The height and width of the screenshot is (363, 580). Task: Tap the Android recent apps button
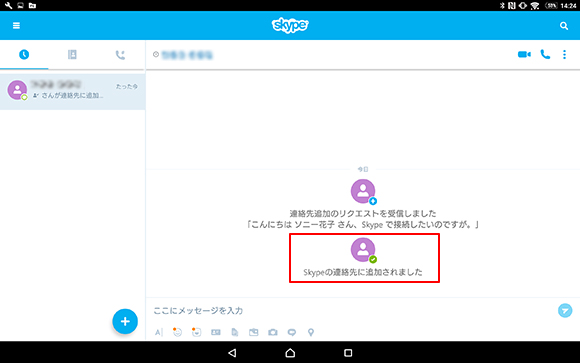pyautogui.click(x=348, y=353)
